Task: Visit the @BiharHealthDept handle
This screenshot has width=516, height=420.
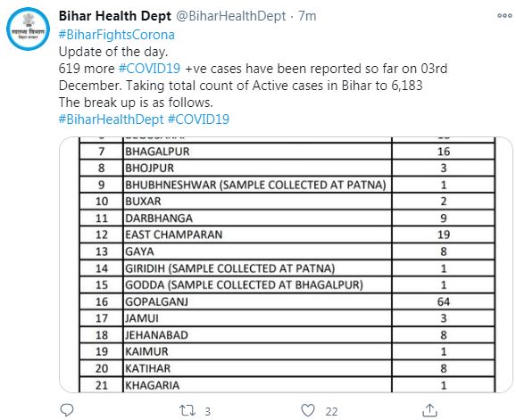Action: (x=230, y=16)
